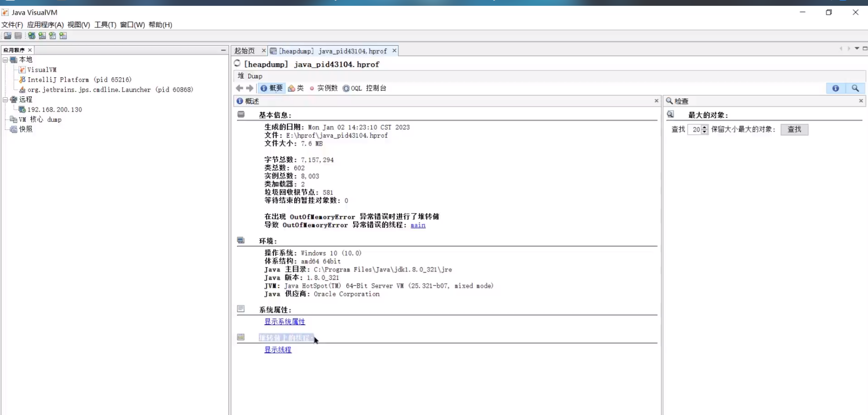Image resolution: width=868 pixels, height=415 pixels.
Task: Go forward with the right arrow icon
Action: coord(250,88)
